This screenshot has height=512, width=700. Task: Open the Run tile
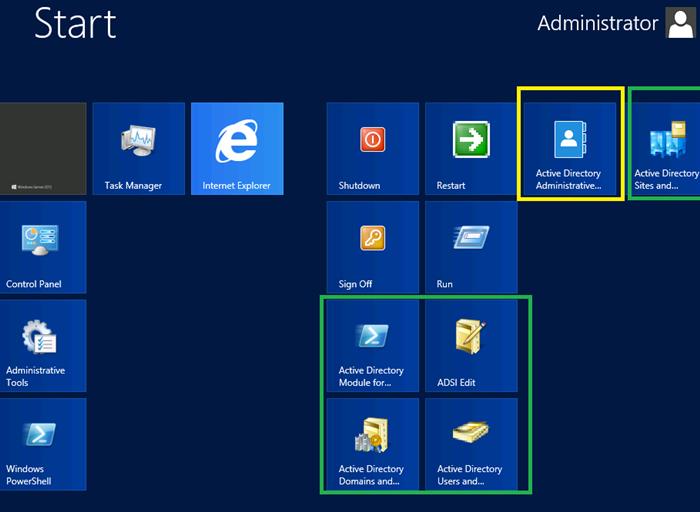[471, 247]
